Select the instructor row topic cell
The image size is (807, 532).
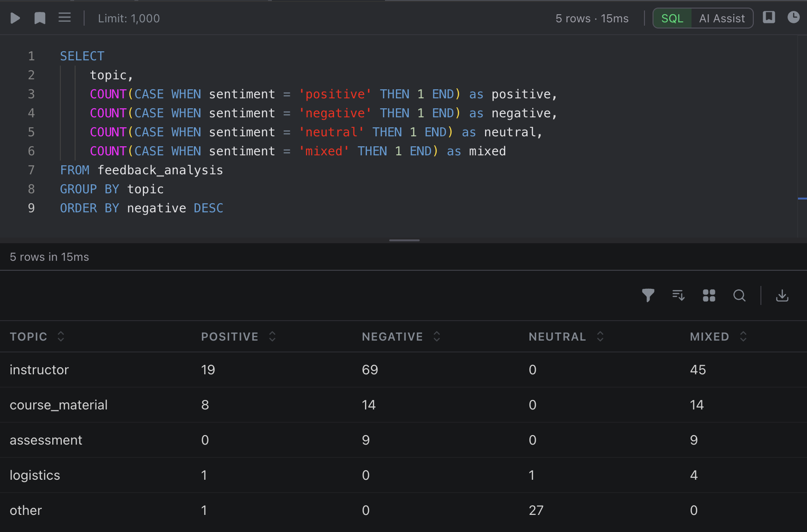click(39, 370)
